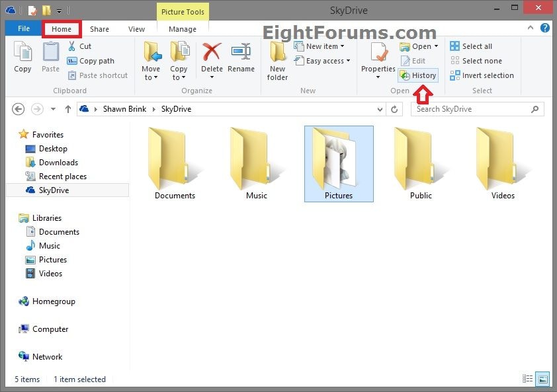Expand the Delete dropdown arrow
The width and height of the screenshot is (557, 392).
[x=212, y=77]
